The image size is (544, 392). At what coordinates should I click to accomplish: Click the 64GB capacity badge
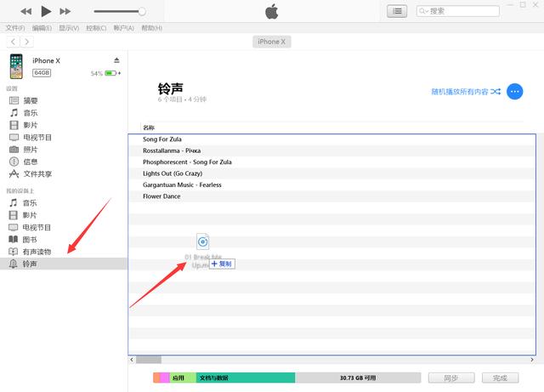point(42,72)
